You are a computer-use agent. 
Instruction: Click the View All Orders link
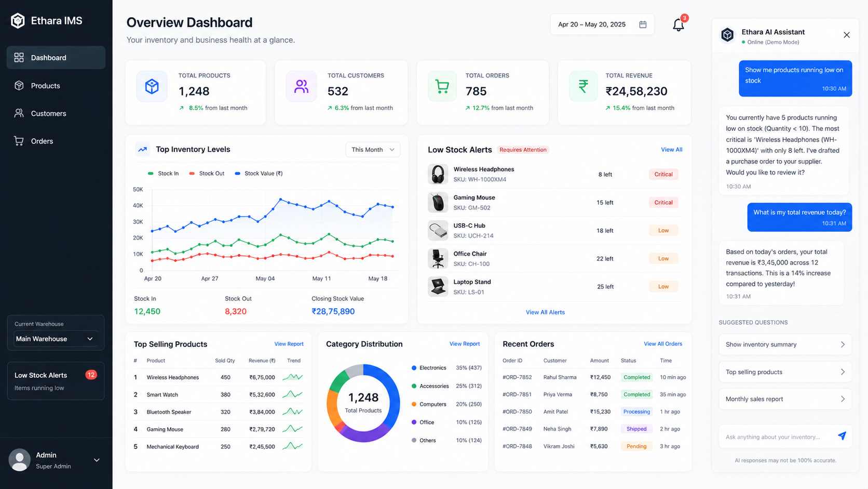click(663, 344)
